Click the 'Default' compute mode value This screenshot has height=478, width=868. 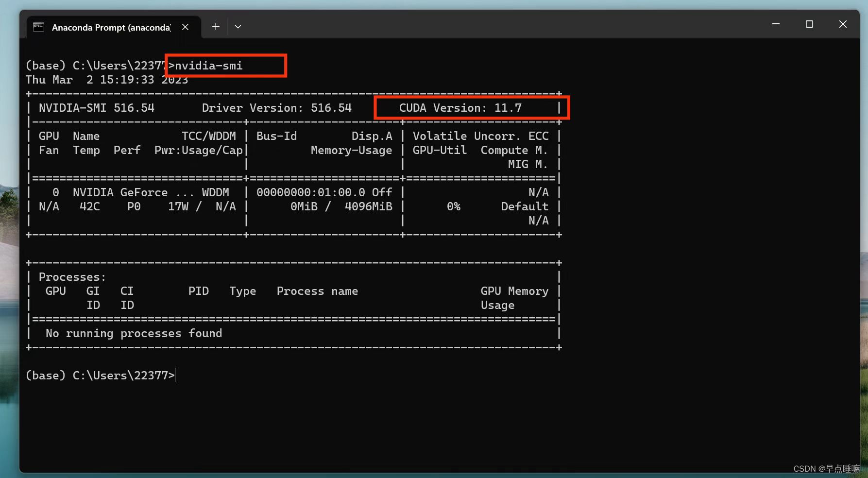(x=525, y=206)
